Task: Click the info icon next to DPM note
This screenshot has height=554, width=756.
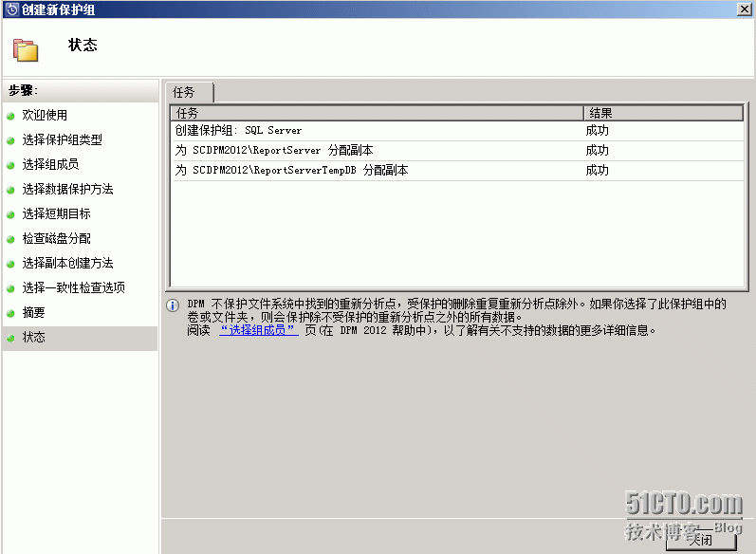Action: [173, 305]
